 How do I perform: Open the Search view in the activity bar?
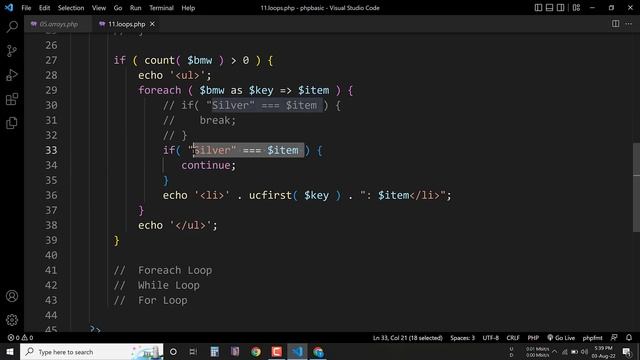click(x=12, y=27)
